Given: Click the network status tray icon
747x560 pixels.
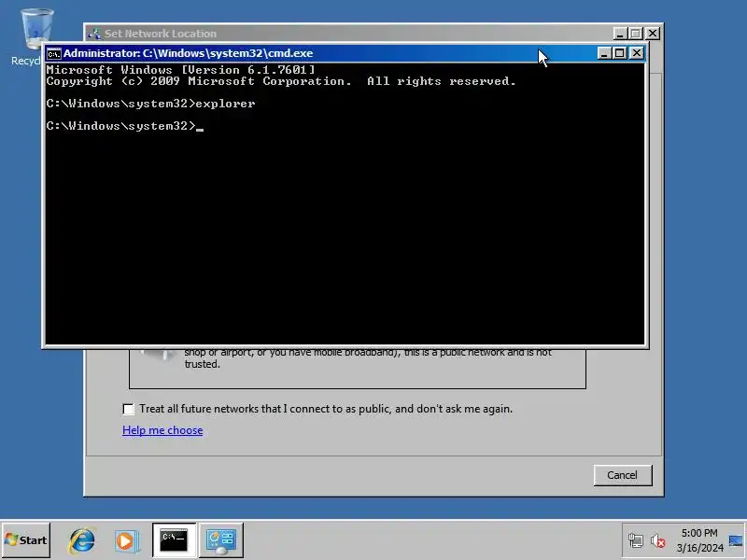Looking at the screenshot, I should pyautogui.click(x=636, y=540).
